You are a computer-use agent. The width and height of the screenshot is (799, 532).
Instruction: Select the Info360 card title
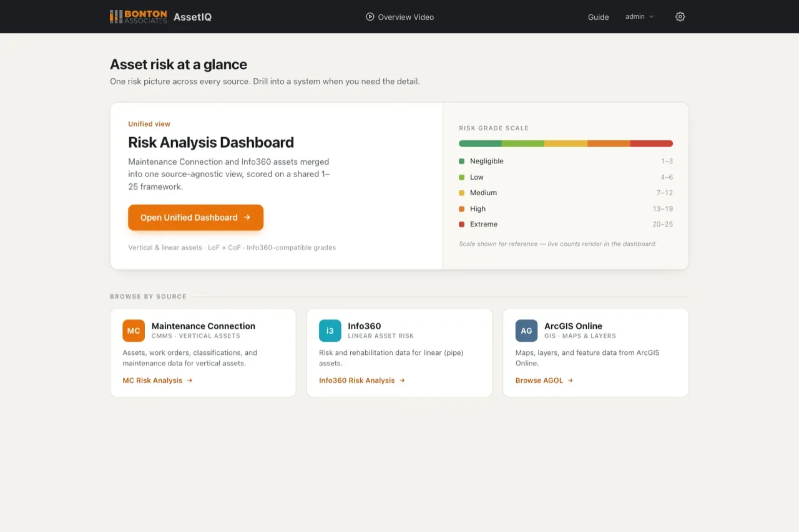point(365,326)
